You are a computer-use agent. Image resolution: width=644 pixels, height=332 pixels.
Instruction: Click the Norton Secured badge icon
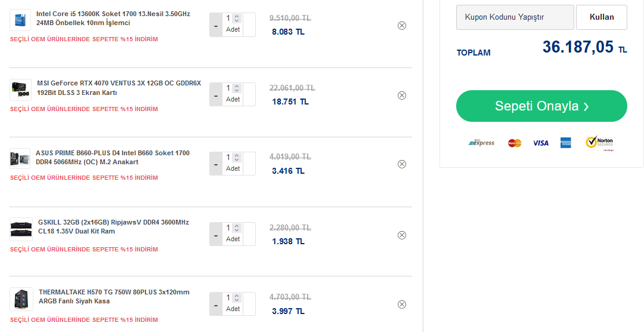click(x=599, y=143)
